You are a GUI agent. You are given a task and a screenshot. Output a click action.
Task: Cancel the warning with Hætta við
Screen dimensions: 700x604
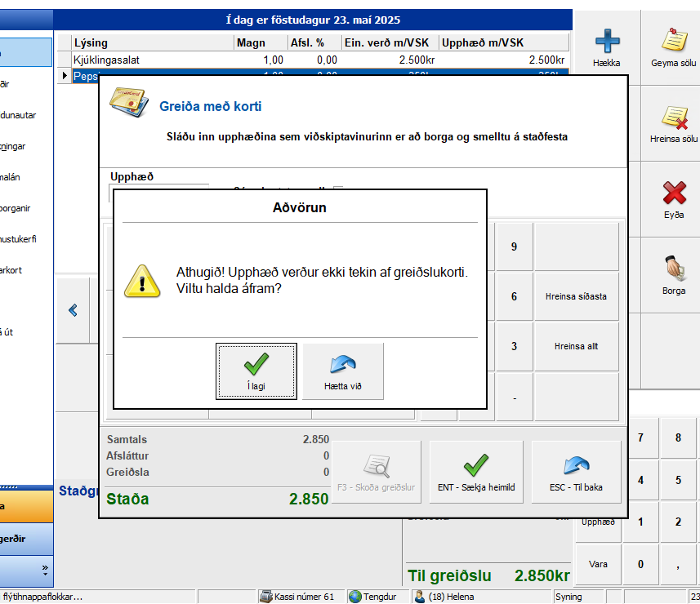click(343, 371)
